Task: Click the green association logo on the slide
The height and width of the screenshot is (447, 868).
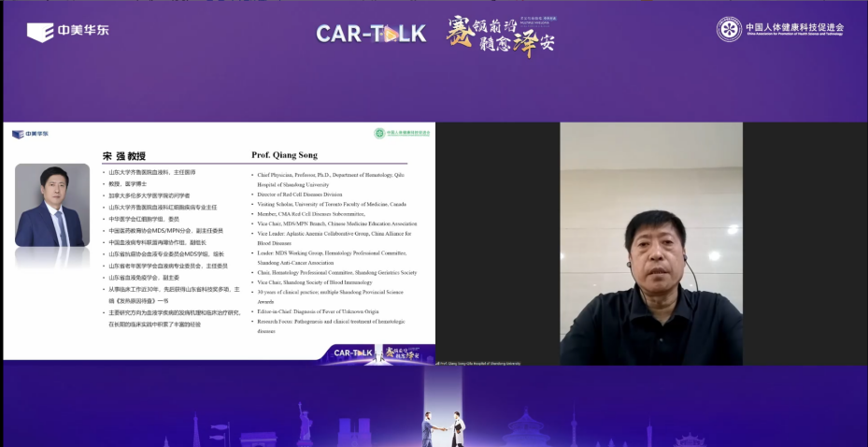Action: coord(403,133)
